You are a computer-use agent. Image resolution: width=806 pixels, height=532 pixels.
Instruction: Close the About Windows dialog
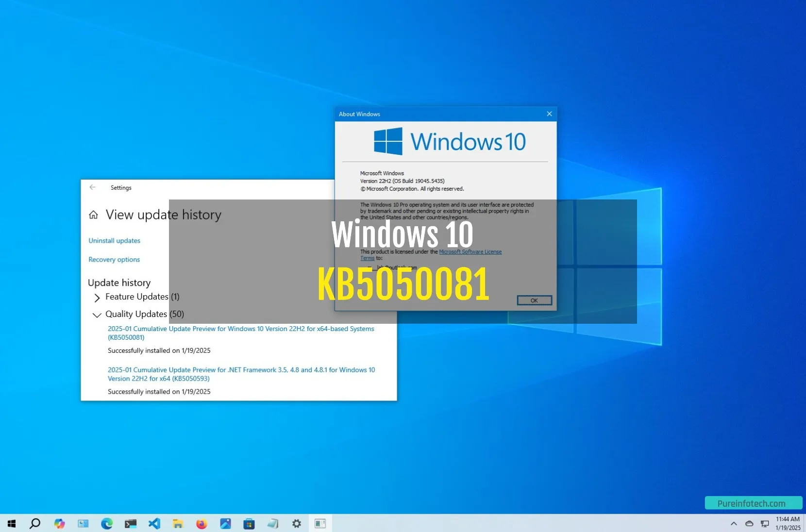point(549,114)
